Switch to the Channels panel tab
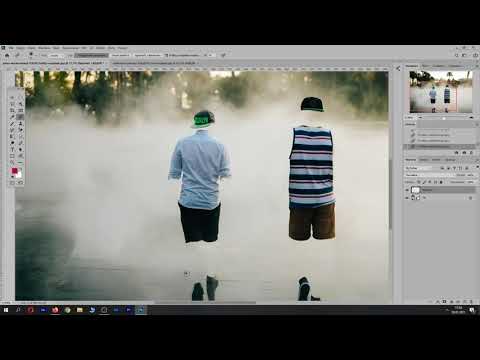The width and height of the screenshot is (480, 360). (x=424, y=160)
